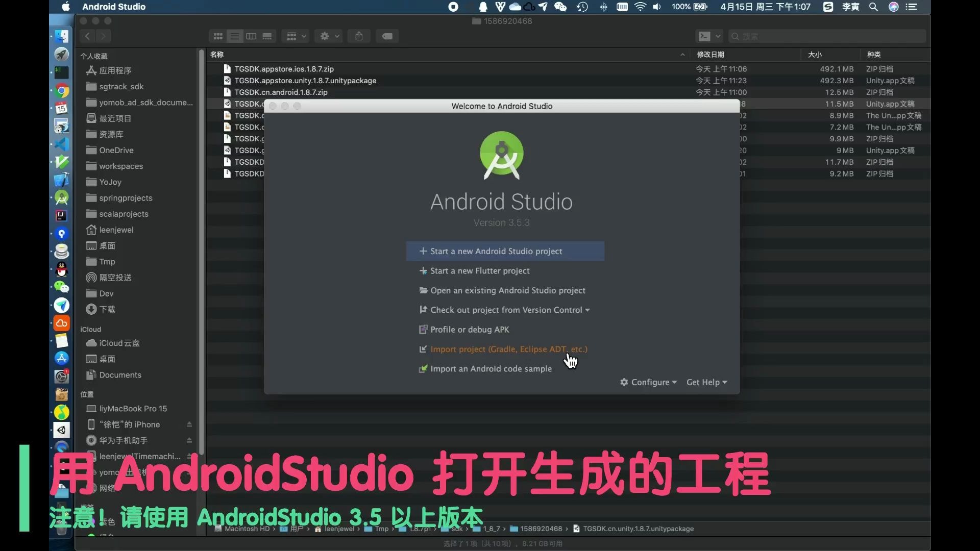Open Wi-Fi status menu
Viewport: 980px width, 551px height.
(640, 7)
